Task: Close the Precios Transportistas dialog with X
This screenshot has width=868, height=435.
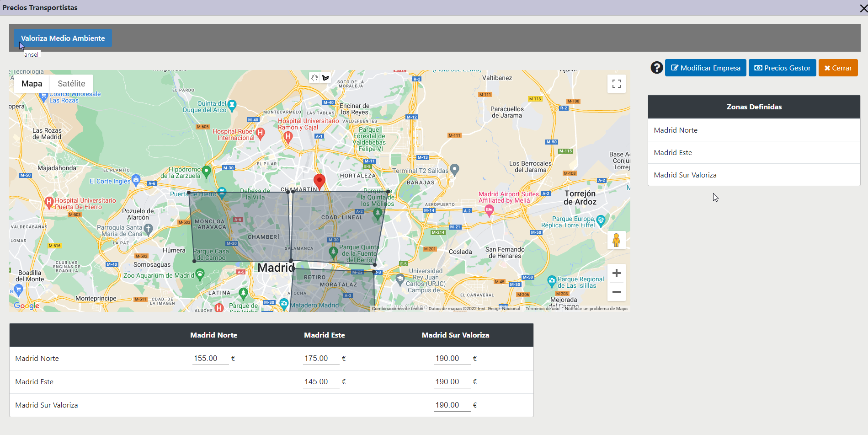Action: coord(863,8)
